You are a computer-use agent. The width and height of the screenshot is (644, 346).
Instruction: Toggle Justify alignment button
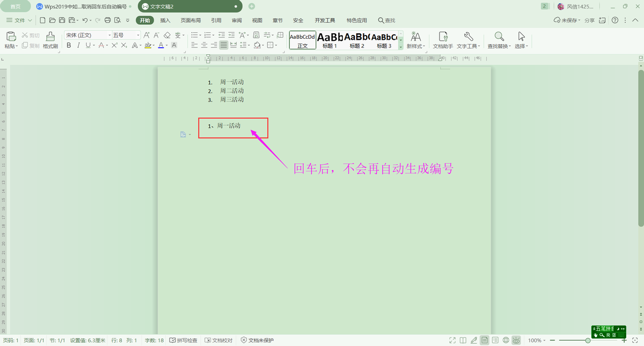223,46
